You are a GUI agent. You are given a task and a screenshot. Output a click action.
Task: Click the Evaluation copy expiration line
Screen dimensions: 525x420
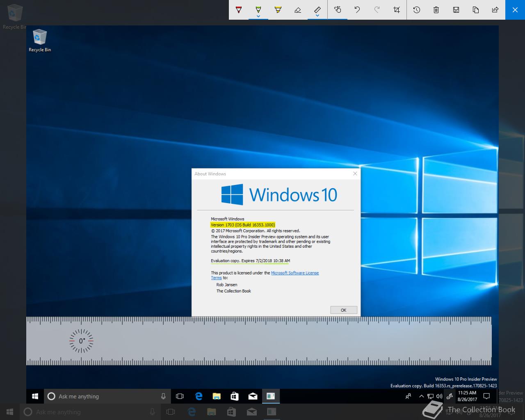(x=250, y=261)
